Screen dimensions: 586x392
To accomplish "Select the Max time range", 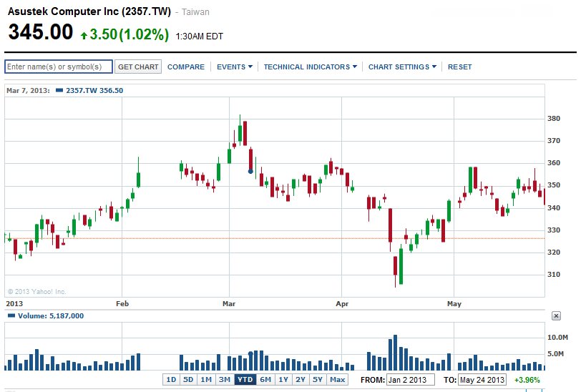I will click(x=337, y=380).
